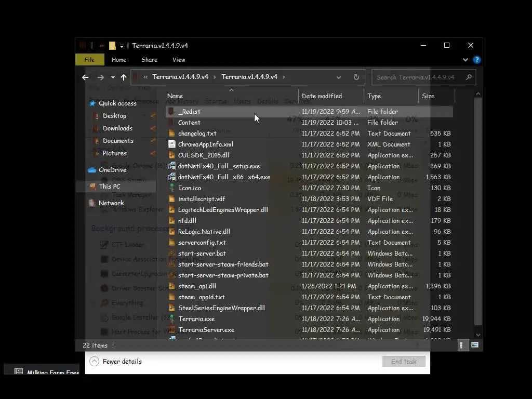This screenshot has height=399, width=532.
Task: Open breadcrumb chevron after current folder
Action: (284, 77)
